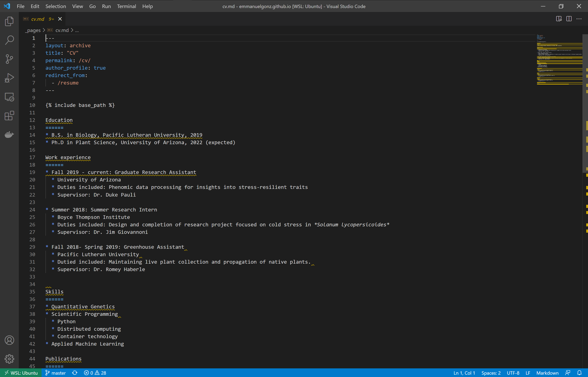
Task: Open the Source Control view
Action: click(9, 59)
